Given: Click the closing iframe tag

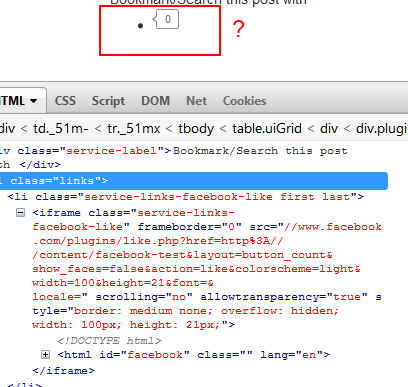Looking at the screenshot, I should tap(64, 371).
